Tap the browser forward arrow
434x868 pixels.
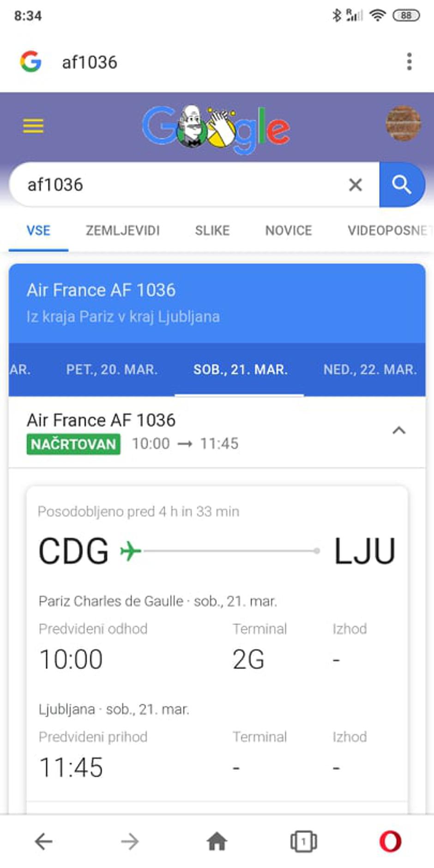130,841
